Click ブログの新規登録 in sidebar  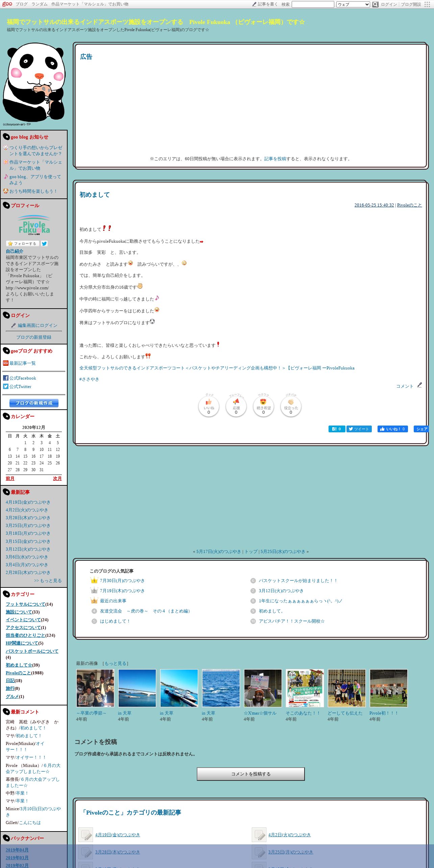coord(34,337)
